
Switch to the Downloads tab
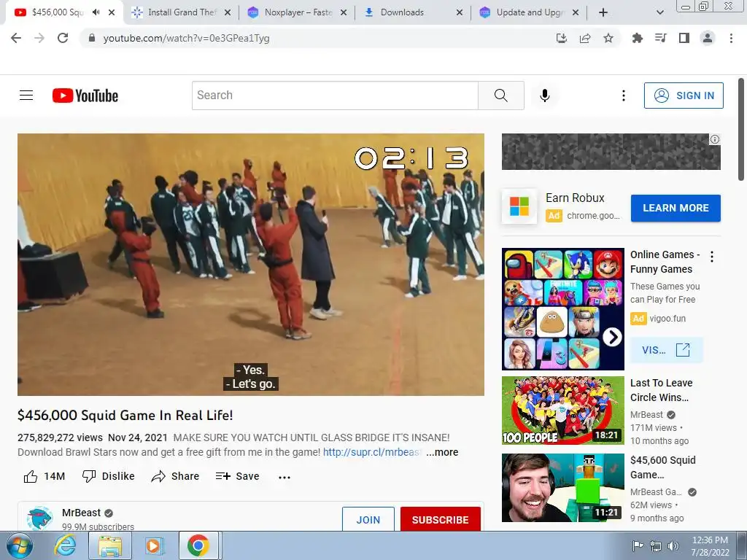pos(414,12)
